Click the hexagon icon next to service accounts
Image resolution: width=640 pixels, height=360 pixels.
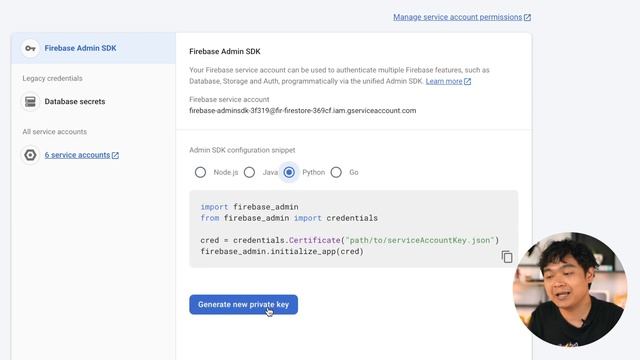pos(30,155)
